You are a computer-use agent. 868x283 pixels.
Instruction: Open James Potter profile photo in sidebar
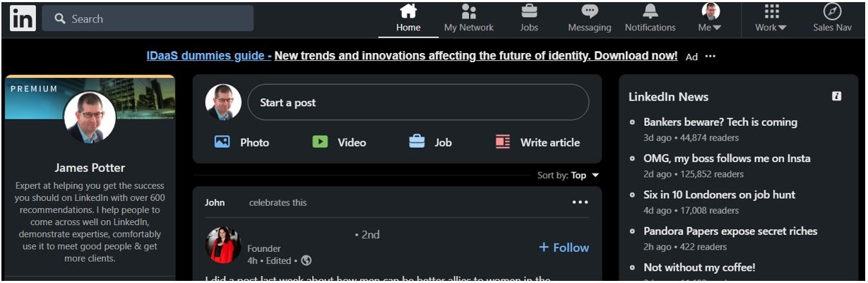90,117
